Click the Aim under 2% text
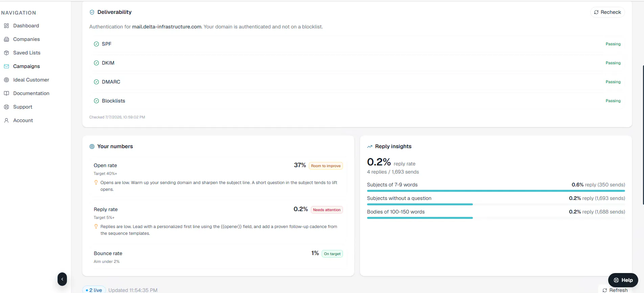The image size is (644, 293). (107, 262)
